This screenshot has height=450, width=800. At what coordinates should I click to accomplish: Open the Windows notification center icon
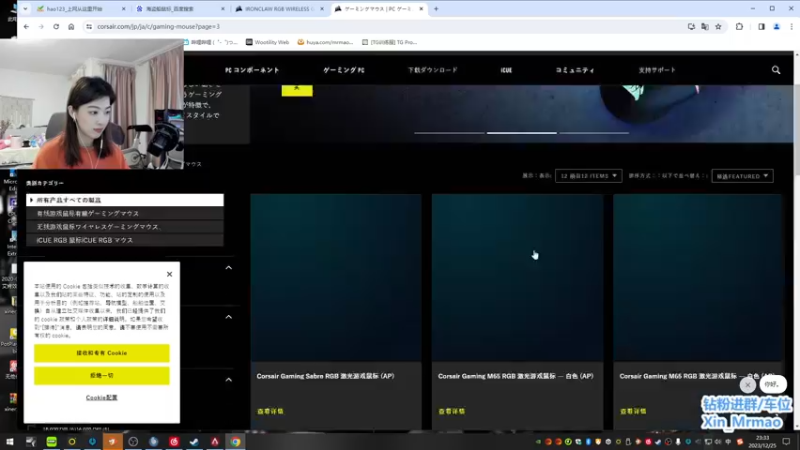786,441
